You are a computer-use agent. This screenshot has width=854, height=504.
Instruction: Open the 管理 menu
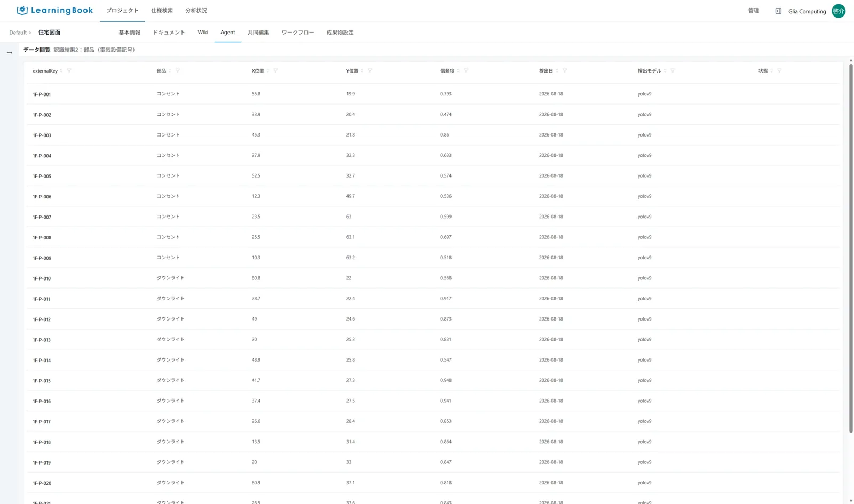pyautogui.click(x=753, y=11)
